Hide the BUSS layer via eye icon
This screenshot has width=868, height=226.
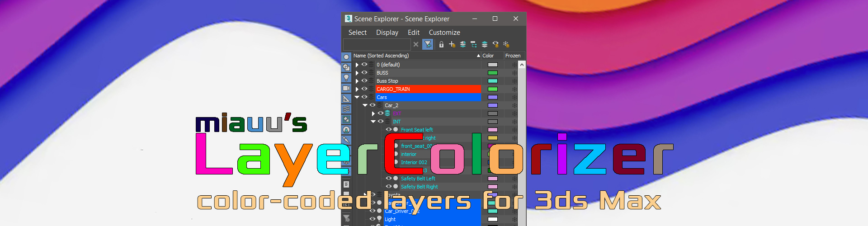pyautogui.click(x=364, y=73)
